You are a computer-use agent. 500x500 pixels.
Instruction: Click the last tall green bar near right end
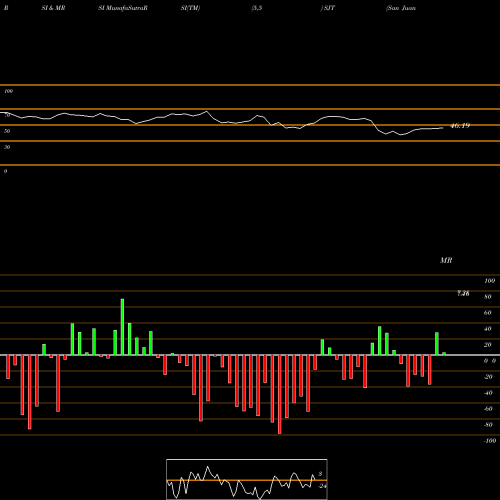click(437, 344)
